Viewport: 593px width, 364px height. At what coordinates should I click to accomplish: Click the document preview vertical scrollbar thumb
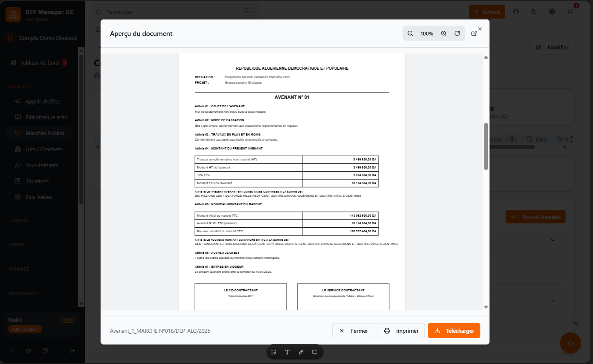(486, 147)
